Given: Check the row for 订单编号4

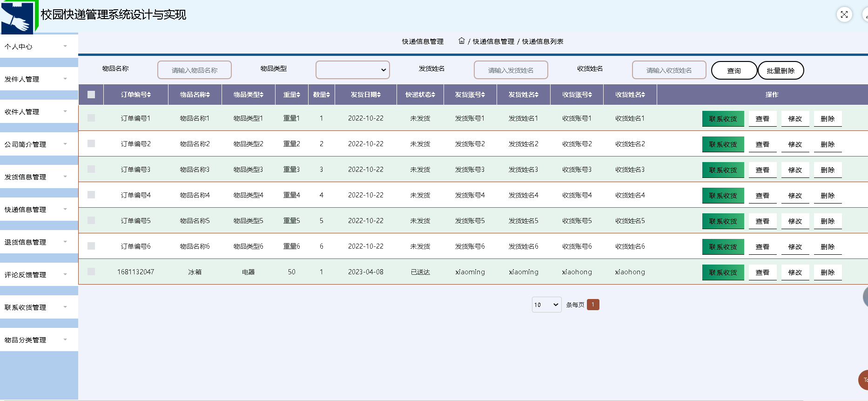Looking at the screenshot, I should [91, 195].
